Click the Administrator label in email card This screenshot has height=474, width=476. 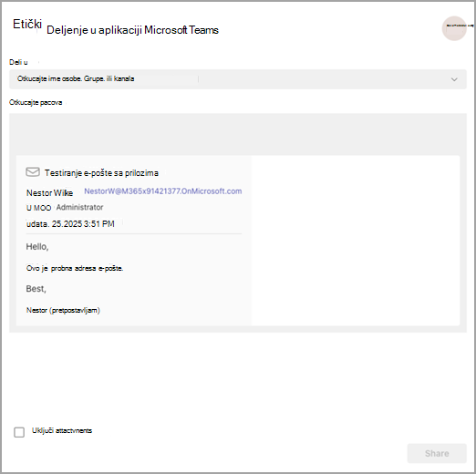point(79,207)
